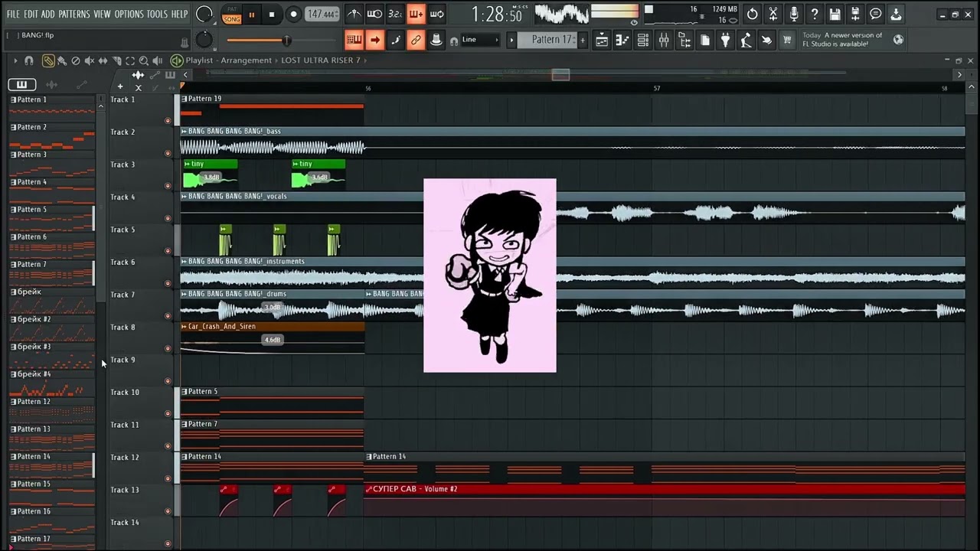
Task: Select the playback speaker tool
Action: [x=158, y=60]
